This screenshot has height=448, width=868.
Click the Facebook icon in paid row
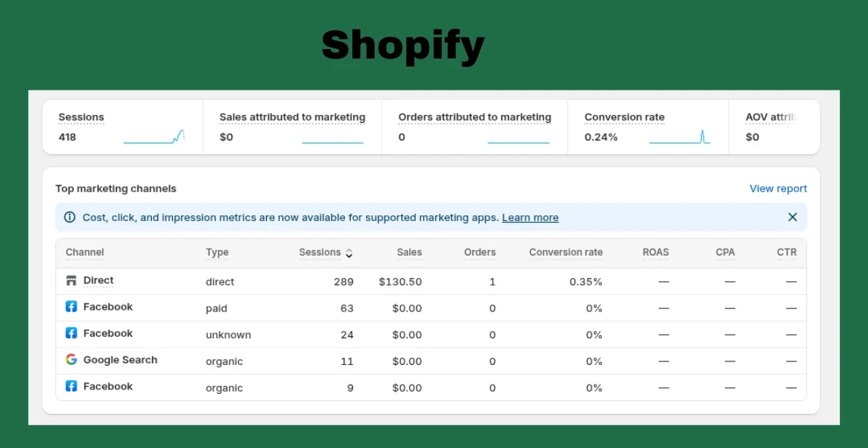pos(71,307)
